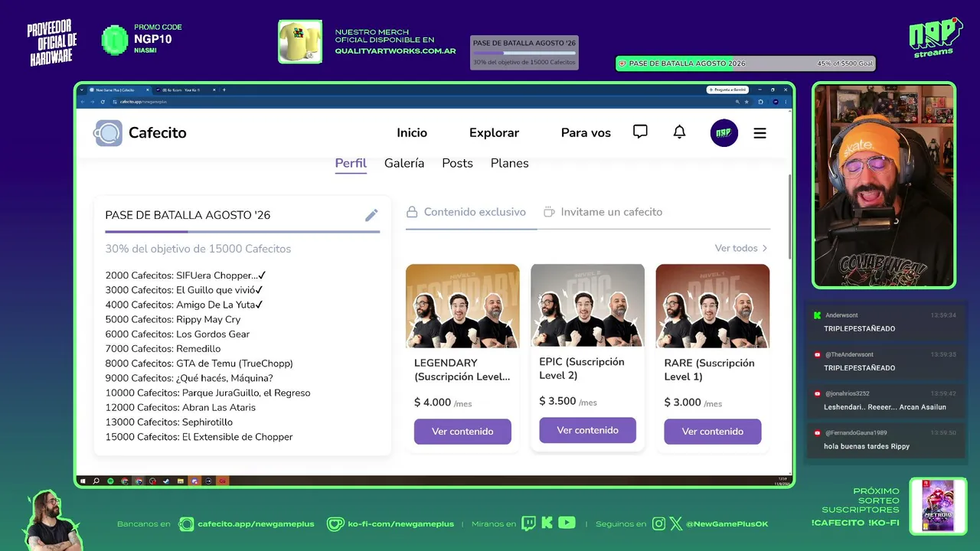The image size is (980, 551).
Task: Open Windows taskbar search
Action: [96, 481]
